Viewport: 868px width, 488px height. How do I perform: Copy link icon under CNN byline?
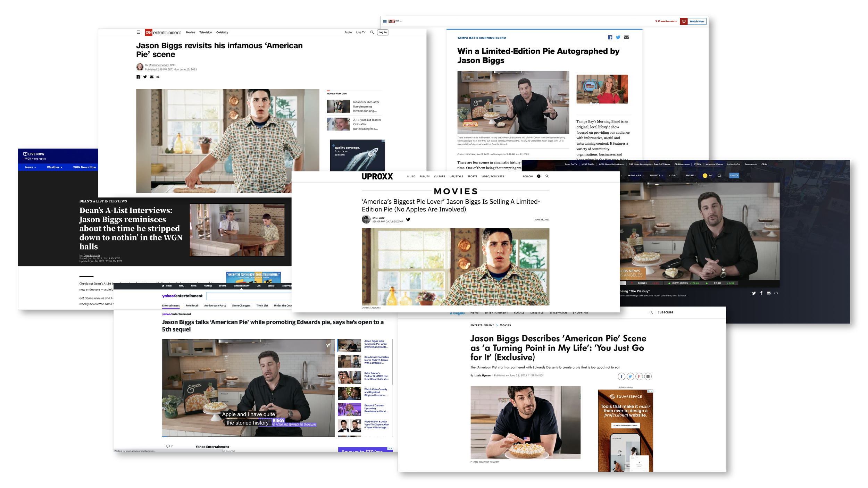pos(158,77)
